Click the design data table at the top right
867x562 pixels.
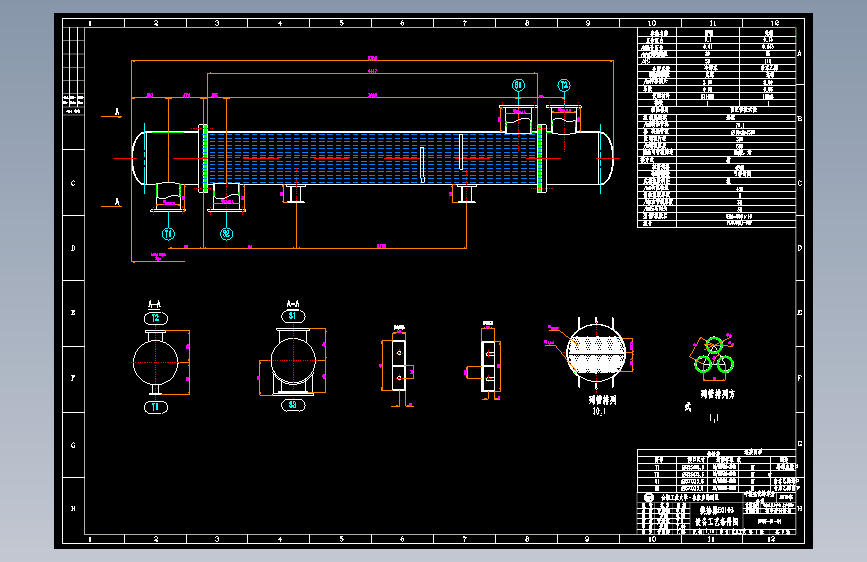pos(717,127)
